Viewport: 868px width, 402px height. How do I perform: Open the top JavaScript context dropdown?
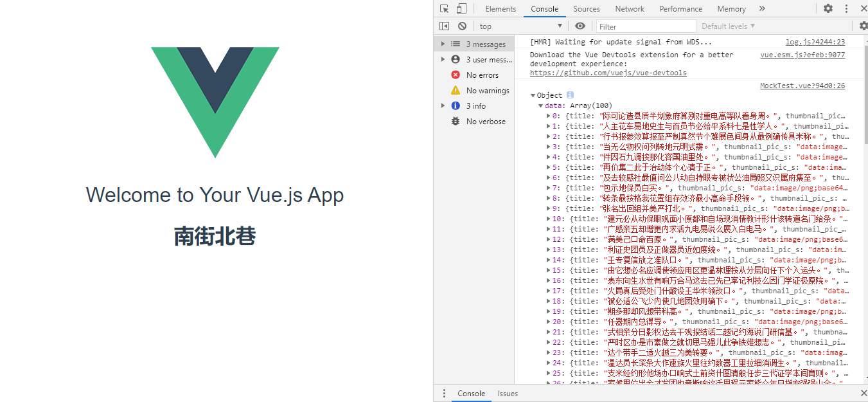pos(520,26)
